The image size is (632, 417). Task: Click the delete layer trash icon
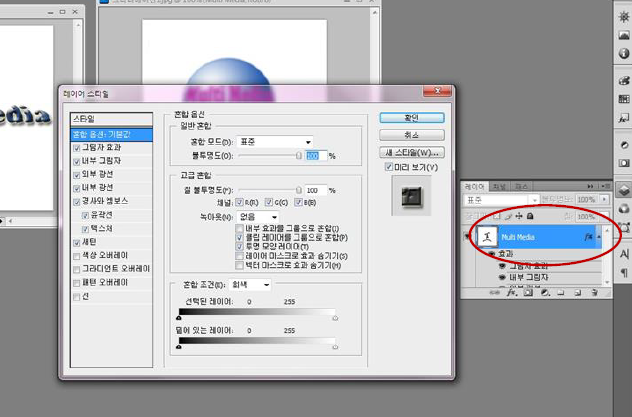click(595, 293)
